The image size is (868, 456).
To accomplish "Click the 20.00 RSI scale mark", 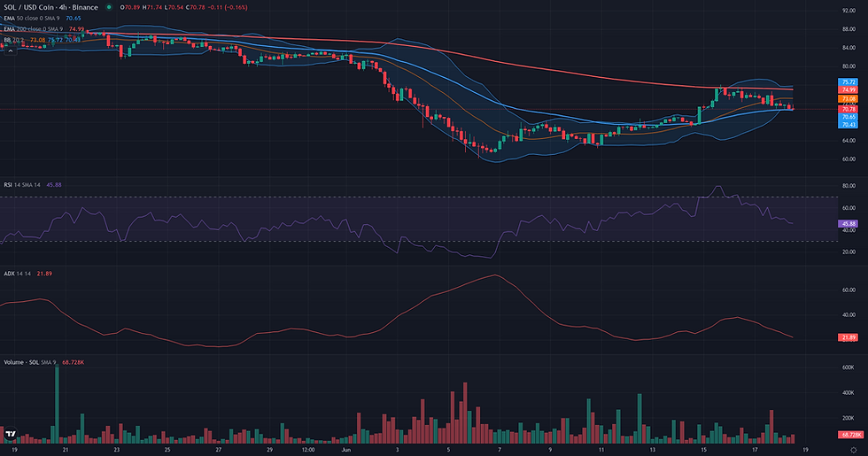I will click(x=849, y=251).
